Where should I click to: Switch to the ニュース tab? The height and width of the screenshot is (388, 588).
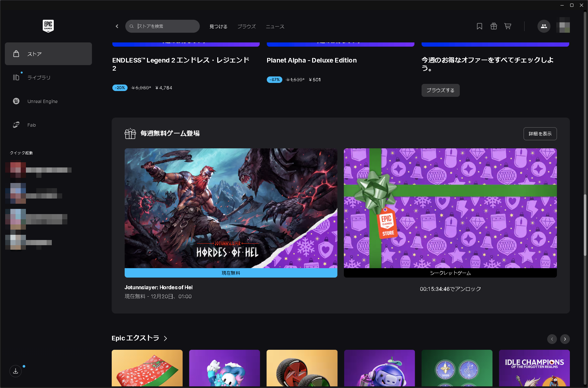tap(275, 27)
